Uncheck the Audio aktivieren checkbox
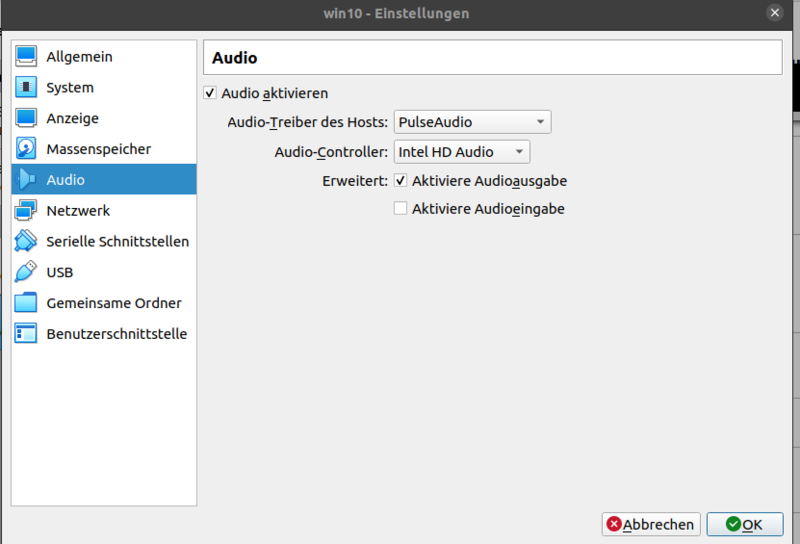800x544 pixels. [x=210, y=93]
